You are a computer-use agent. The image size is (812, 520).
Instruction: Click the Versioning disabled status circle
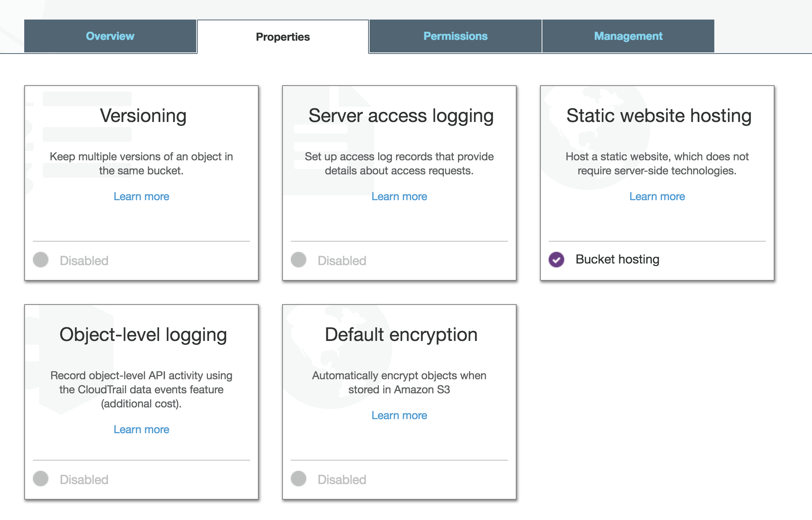pos(41,260)
